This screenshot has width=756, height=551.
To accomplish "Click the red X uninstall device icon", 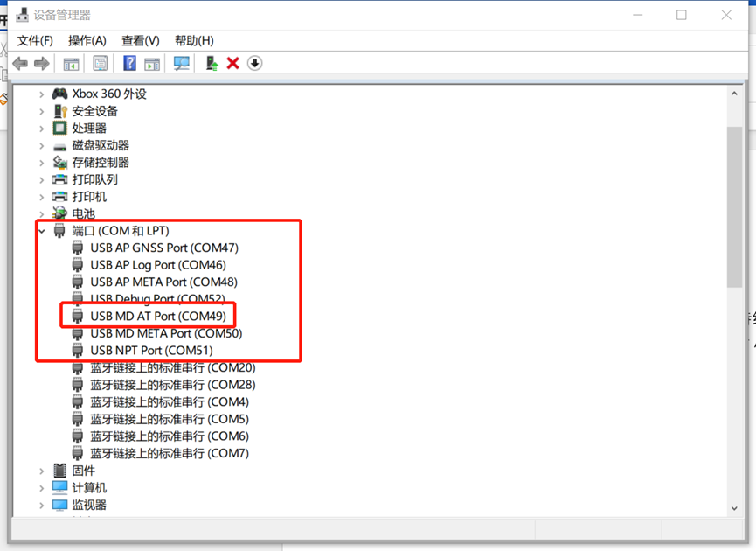I will pyautogui.click(x=233, y=64).
